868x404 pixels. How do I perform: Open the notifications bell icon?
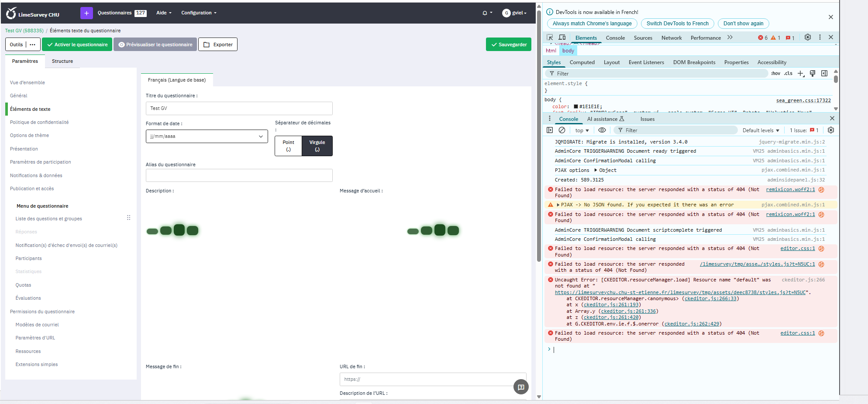click(485, 13)
